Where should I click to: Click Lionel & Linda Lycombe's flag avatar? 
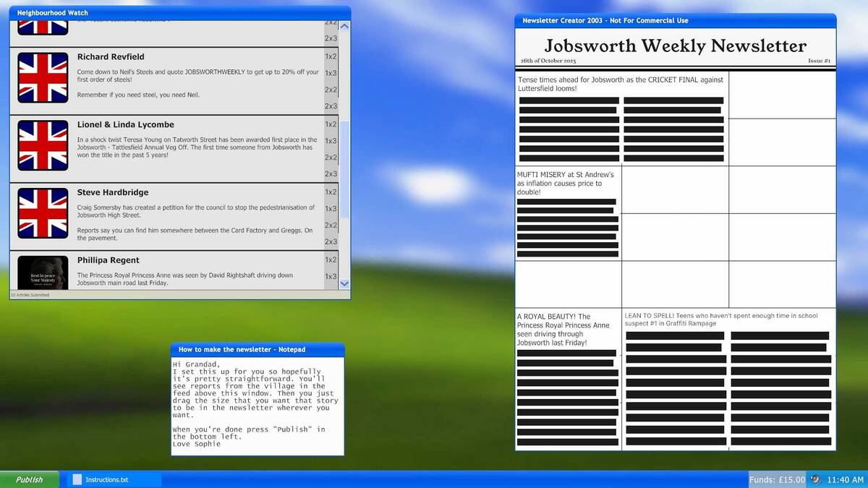43,145
